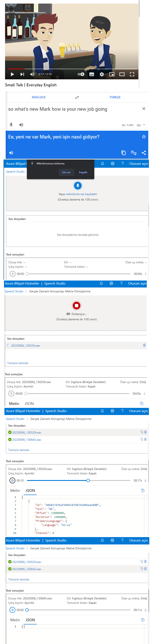Enable subtitles on the YouTube player
The width and height of the screenshot is (151, 644).
point(91,74)
